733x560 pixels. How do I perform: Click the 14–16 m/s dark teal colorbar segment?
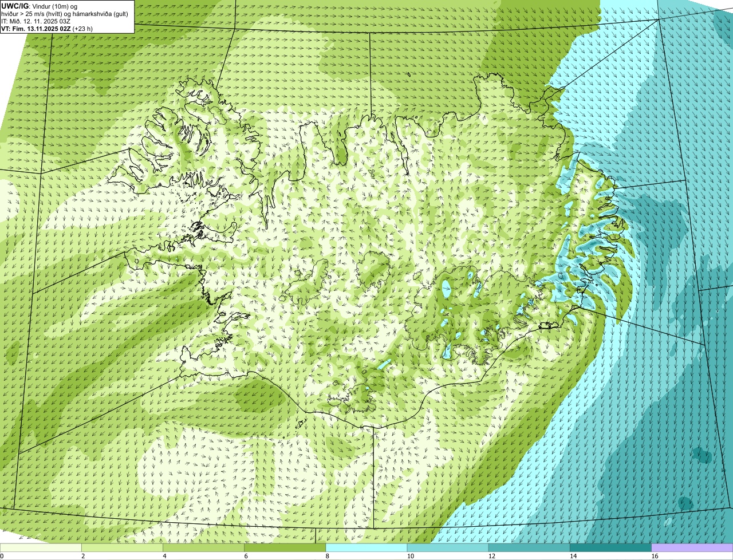(x=610, y=548)
